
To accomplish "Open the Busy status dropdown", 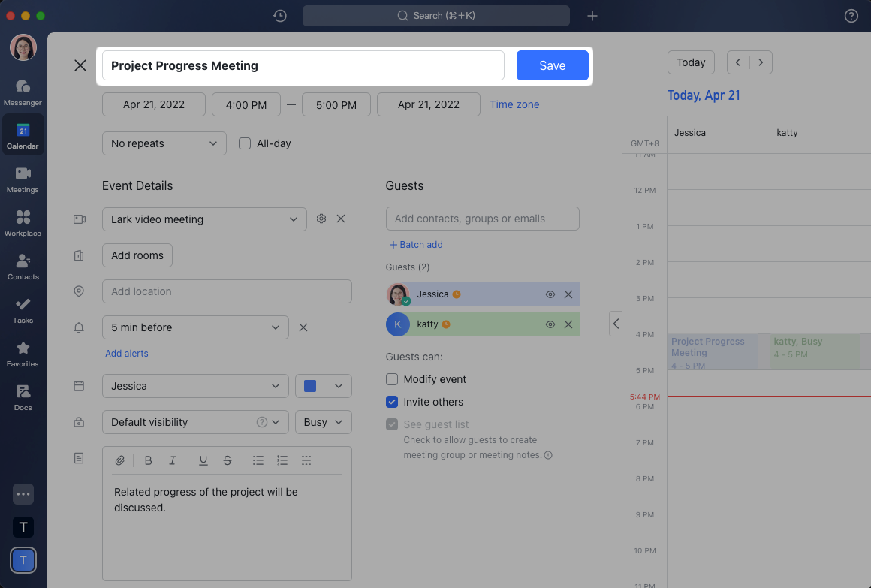I will (323, 422).
